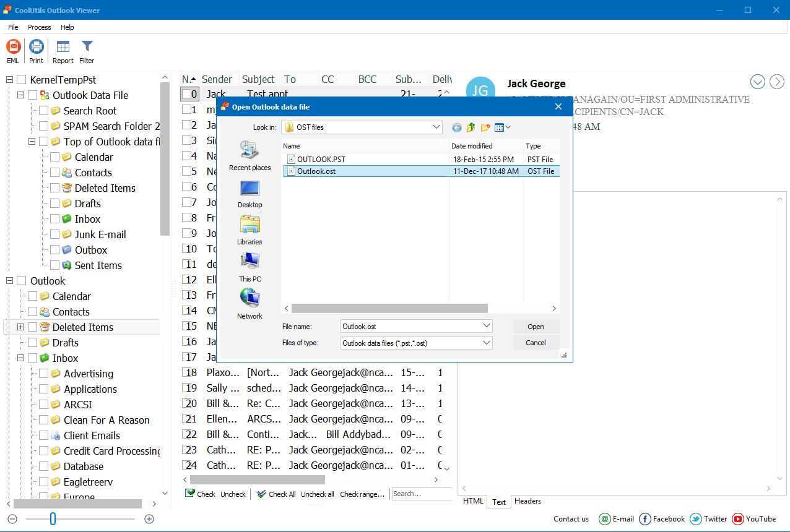
Task: Tick the Sent Items folder checkbox
Action: point(54,265)
